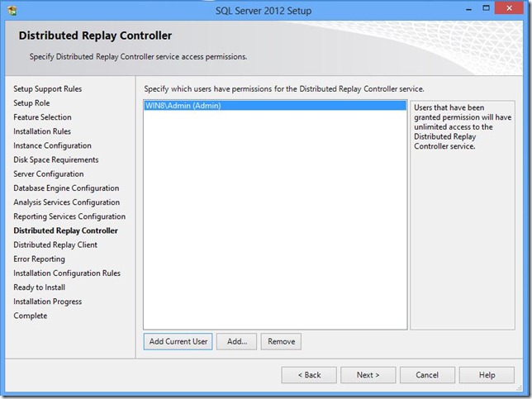Select the Database Engine Configuration step
Image resolution: width=532 pixels, height=399 pixels.
[x=66, y=188]
